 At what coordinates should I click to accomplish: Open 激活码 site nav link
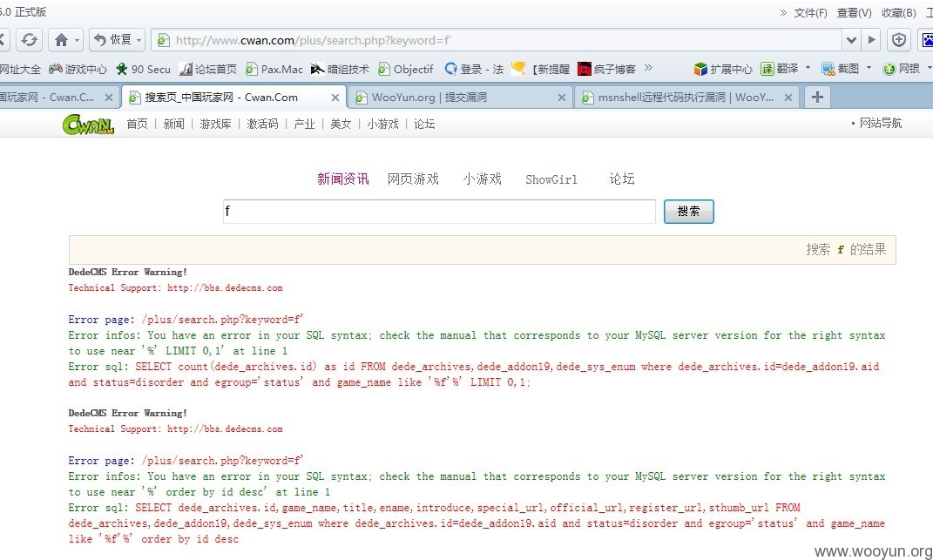coord(262,124)
